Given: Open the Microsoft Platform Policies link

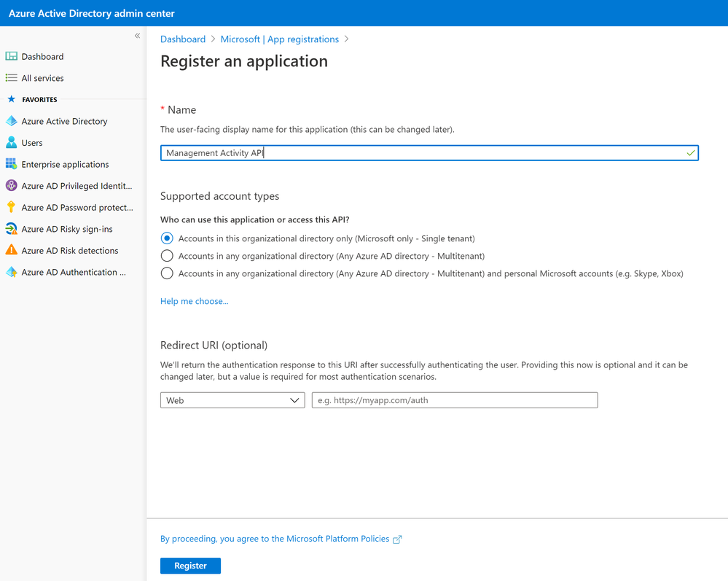Looking at the screenshot, I should click(x=275, y=539).
